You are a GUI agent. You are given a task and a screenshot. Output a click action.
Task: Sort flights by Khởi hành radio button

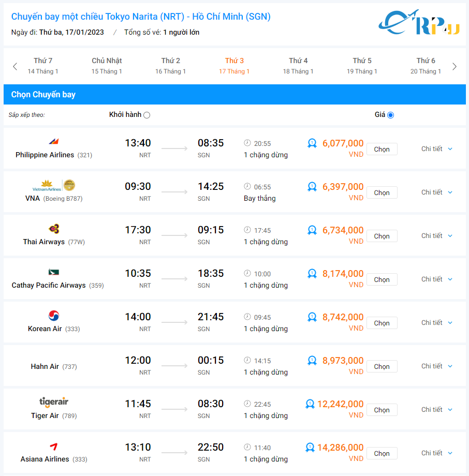pos(147,115)
